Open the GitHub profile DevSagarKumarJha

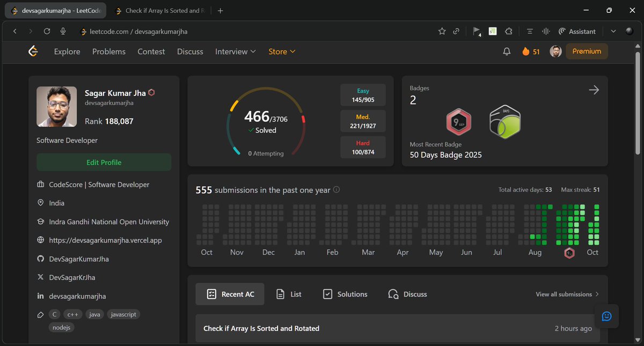point(79,259)
